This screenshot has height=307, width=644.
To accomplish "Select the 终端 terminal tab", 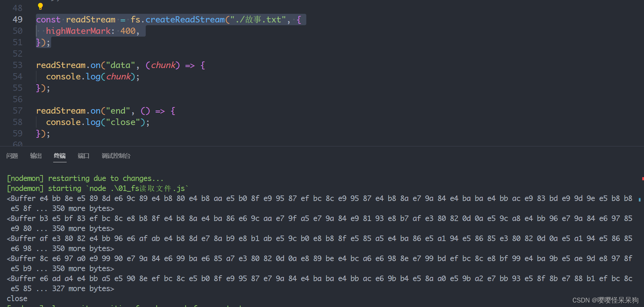I will [60, 156].
